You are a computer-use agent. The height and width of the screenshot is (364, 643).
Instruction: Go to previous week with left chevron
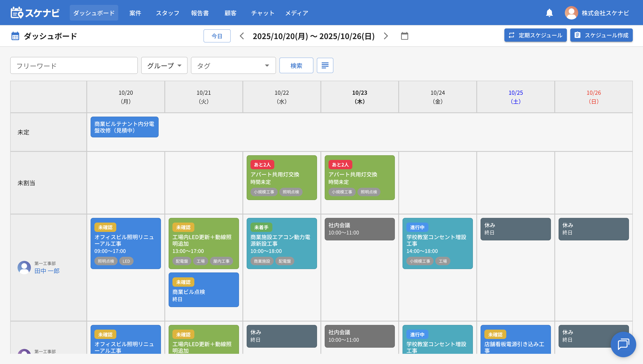pos(242,36)
